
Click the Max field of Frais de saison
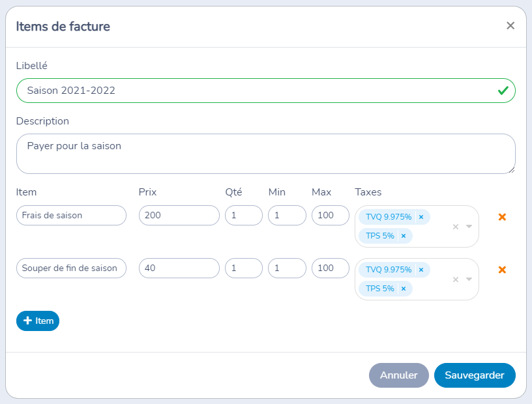click(x=330, y=216)
